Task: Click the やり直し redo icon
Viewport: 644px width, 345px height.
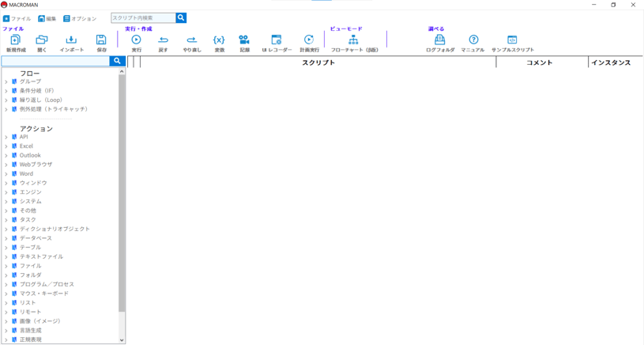Action: click(192, 40)
